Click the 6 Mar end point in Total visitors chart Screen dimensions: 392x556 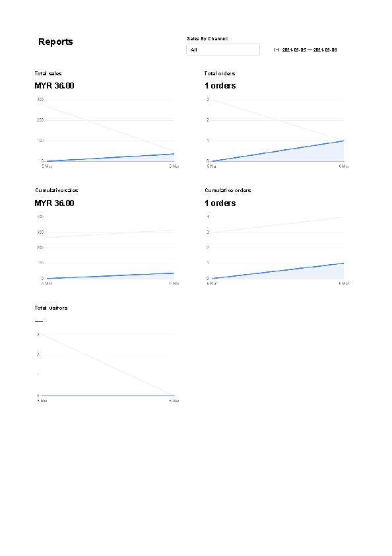(174, 396)
